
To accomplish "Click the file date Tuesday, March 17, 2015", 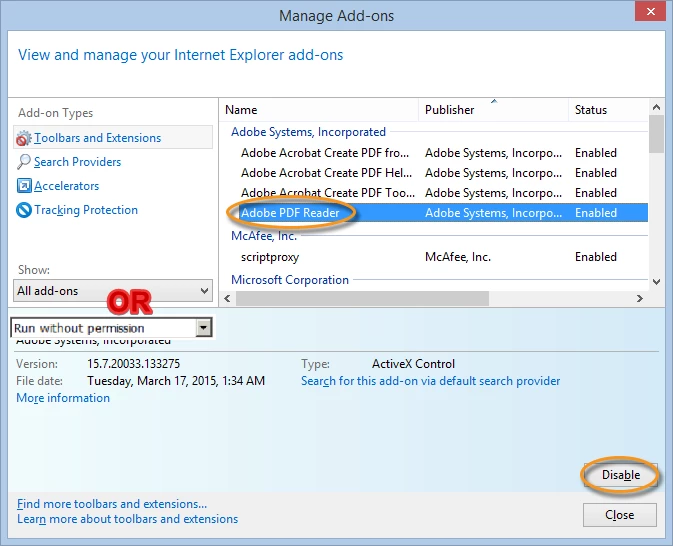I will (x=176, y=381).
